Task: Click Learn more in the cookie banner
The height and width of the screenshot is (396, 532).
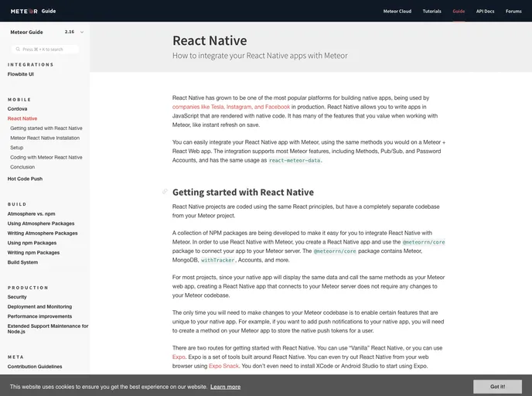Action: pos(225,387)
